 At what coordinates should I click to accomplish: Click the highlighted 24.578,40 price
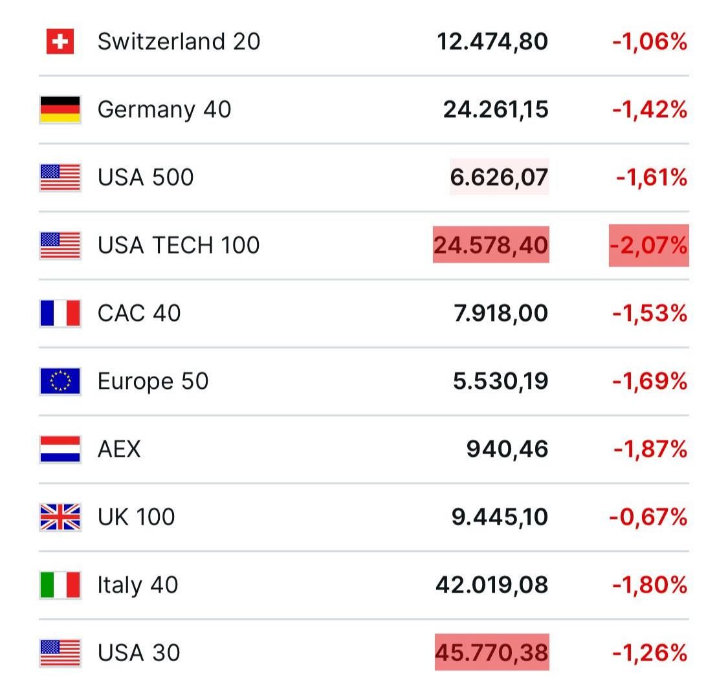tap(491, 245)
